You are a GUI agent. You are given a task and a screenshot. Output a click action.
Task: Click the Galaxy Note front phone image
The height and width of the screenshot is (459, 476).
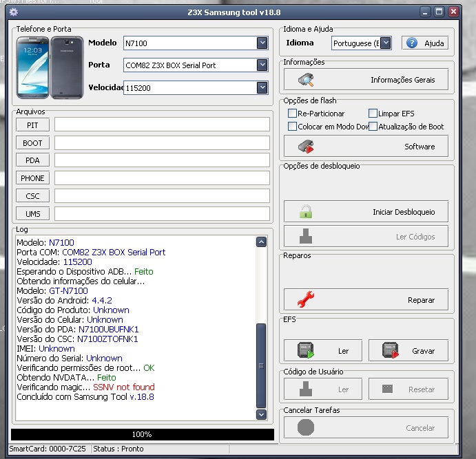point(33,67)
